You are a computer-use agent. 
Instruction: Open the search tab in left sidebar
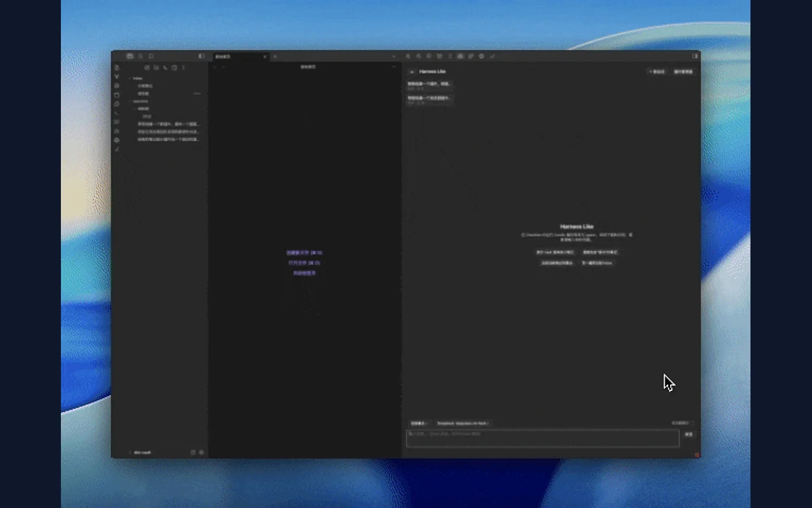[140, 56]
